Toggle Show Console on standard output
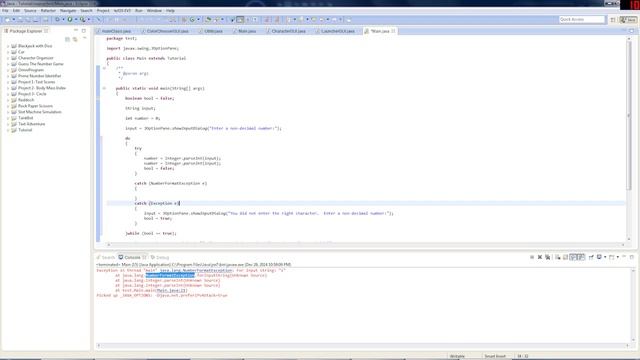Image resolution: width=640 pixels, height=360 pixels. [x=573, y=257]
